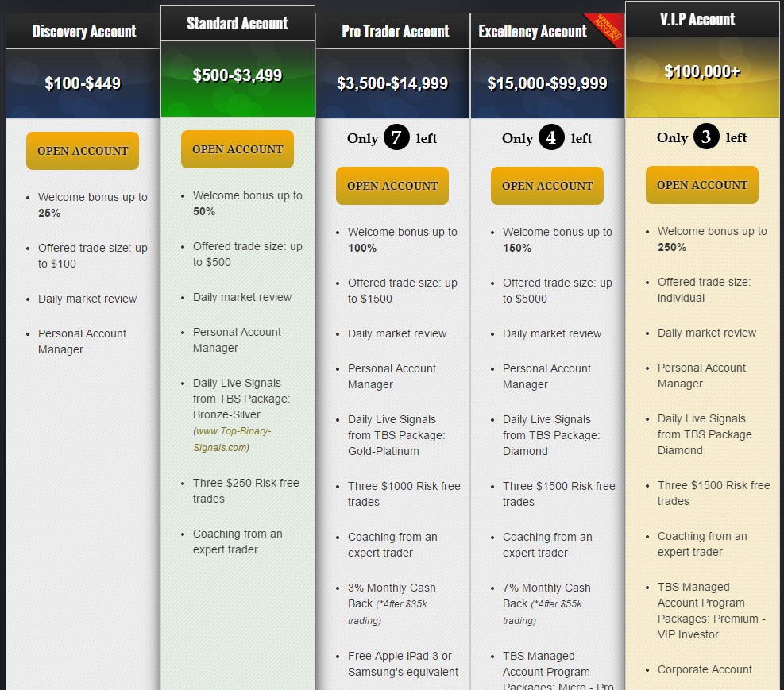Click V.I.P 'Premium - VIP Investor' packages item
Viewport: 784px width, 690px height.
pos(711,611)
